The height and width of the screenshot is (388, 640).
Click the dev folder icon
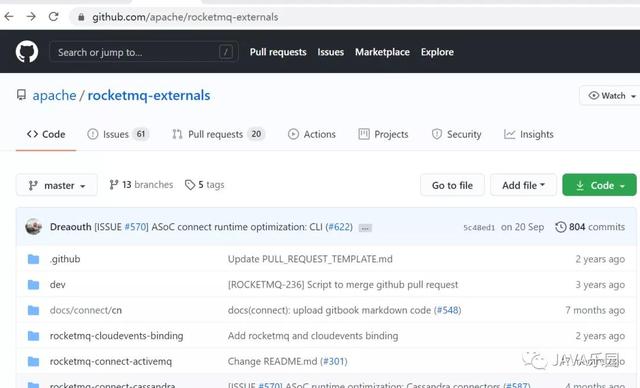click(33, 284)
